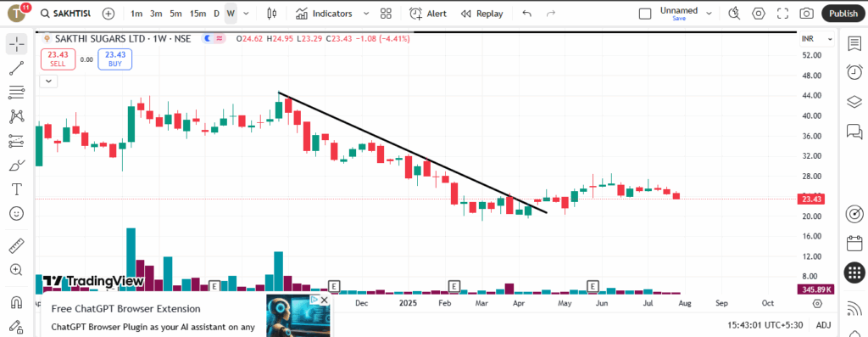
Task: Switch to 15m timeframe
Action: point(198,14)
